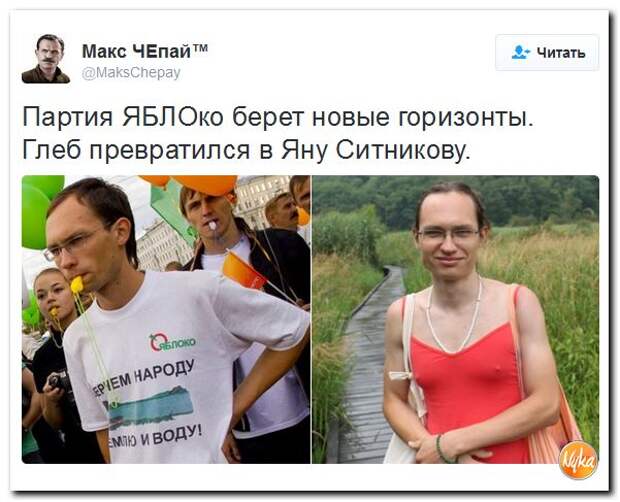This screenshot has height=502, width=620.
Task: Click the add-user icon inside Читать button
Action: tap(520, 52)
